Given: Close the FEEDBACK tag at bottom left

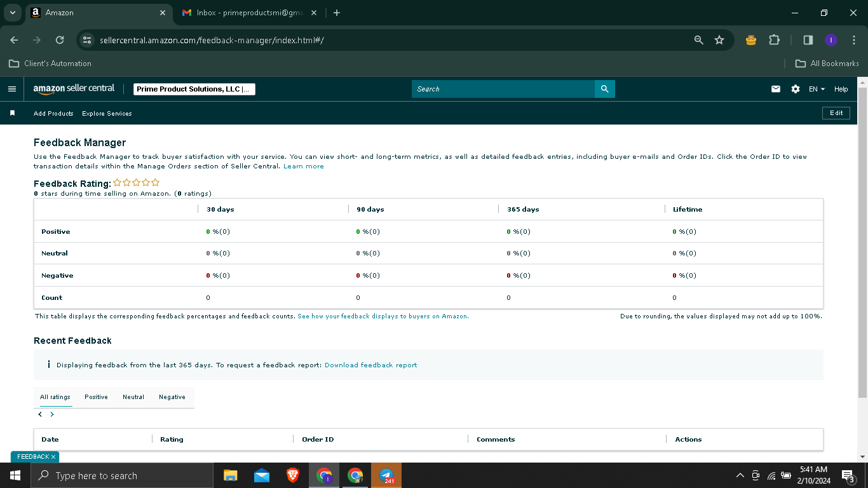Looking at the screenshot, I should coord(53,457).
